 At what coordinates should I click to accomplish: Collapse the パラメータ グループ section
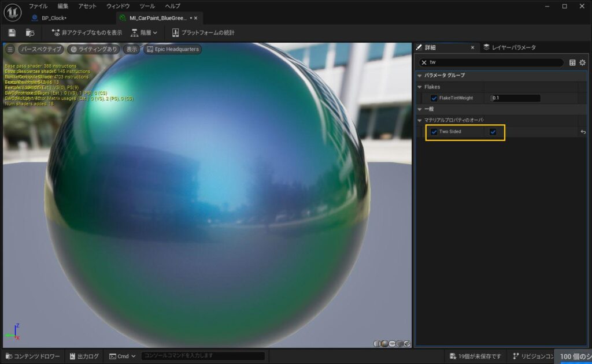click(x=420, y=76)
